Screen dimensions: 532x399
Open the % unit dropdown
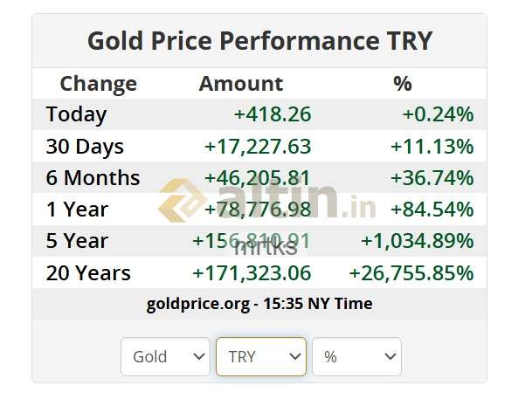tap(356, 357)
